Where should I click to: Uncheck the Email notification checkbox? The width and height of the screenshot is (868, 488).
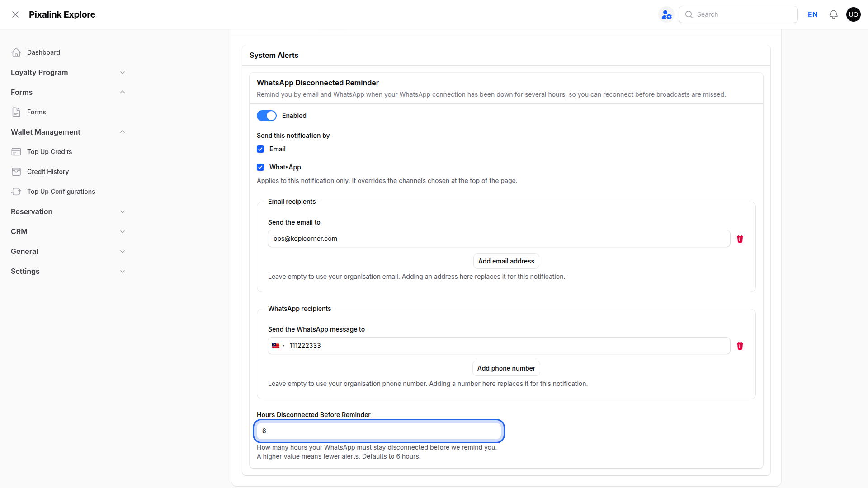coord(260,149)
